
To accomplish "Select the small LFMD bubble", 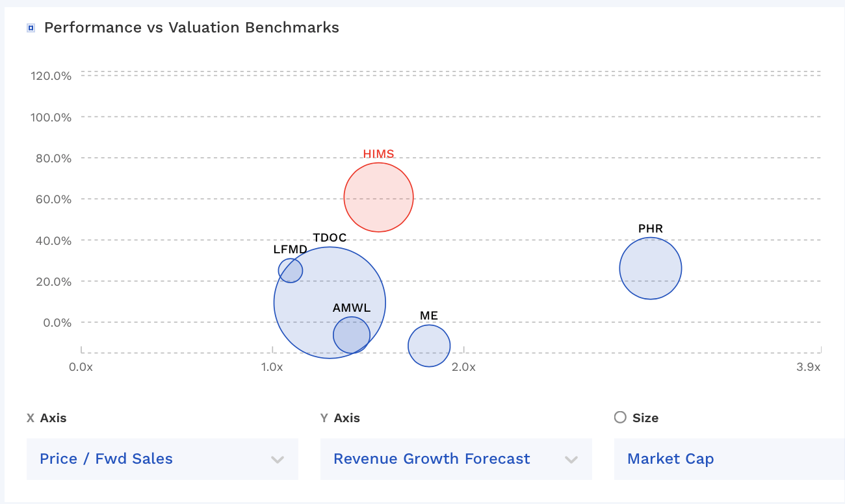I will tap(291, 271).
